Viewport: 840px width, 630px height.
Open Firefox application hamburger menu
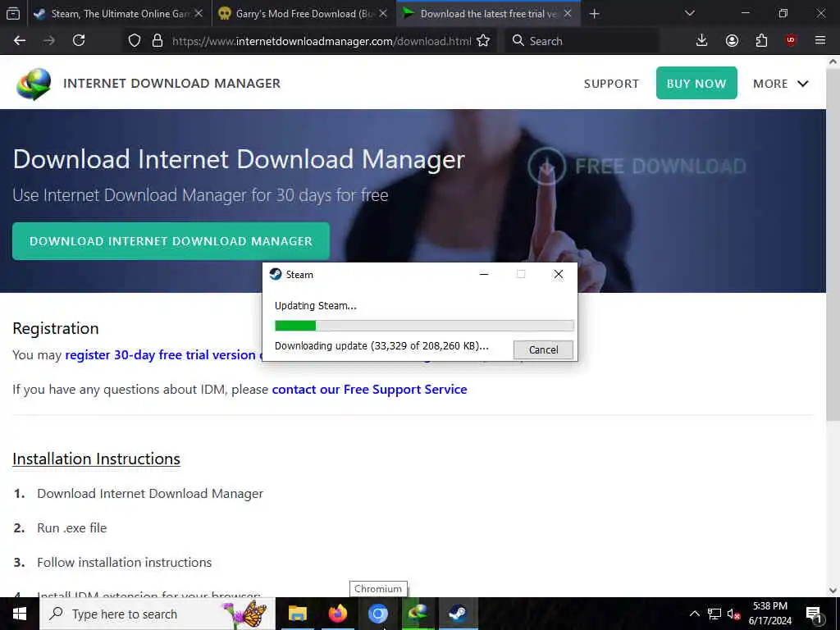pos(820,41)
